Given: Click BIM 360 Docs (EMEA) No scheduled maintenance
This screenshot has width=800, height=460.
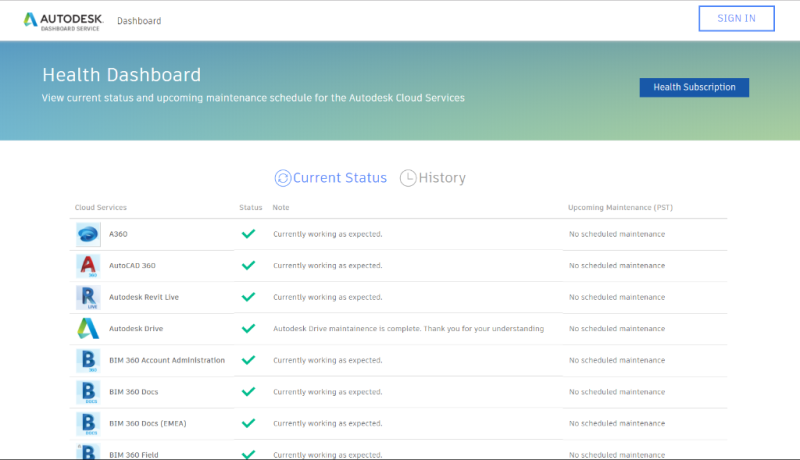Looking at the screenshot, I should pos(617,424).
